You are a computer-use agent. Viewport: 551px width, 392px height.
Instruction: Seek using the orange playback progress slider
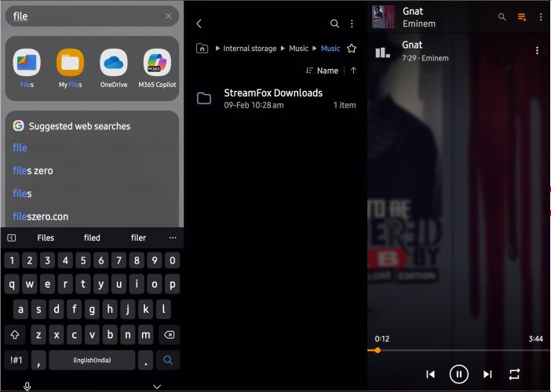[x=378, y=350]
